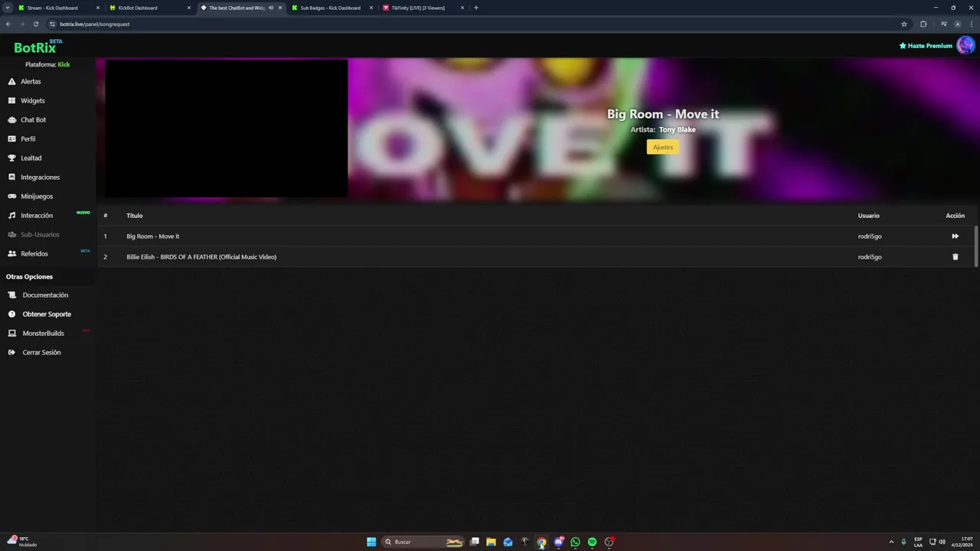
Task: Click the yellow Ajustes button
Action: pyautogui.click(x=663, y=147)
